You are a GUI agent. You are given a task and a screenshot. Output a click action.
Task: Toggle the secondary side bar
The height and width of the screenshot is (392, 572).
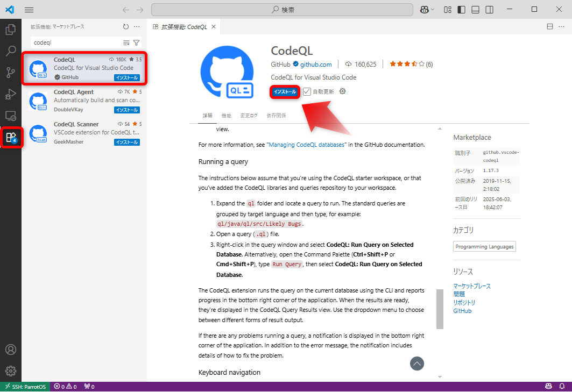[x=490, y=10]
